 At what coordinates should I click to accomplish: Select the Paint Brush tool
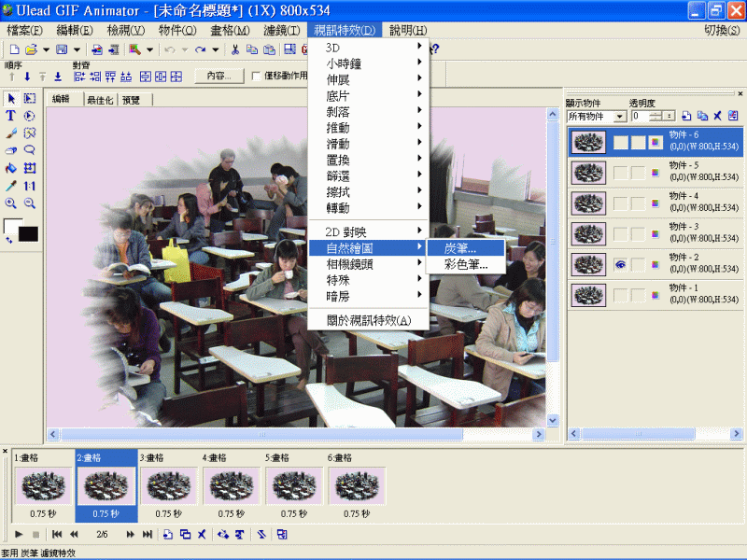[x=10, y=132]
